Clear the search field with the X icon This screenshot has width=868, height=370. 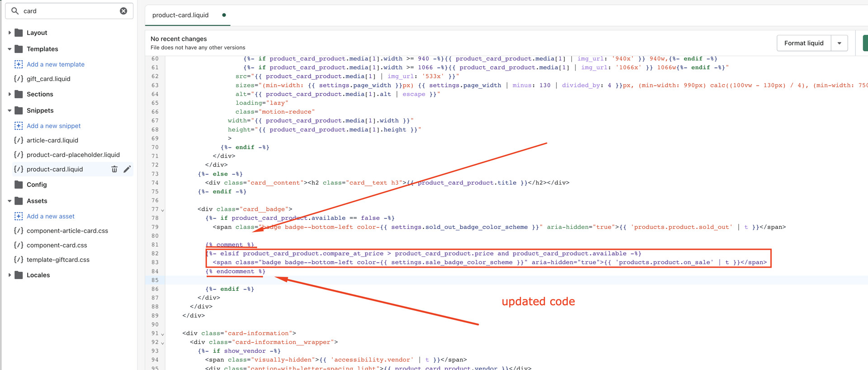click(x=123, y=11)
